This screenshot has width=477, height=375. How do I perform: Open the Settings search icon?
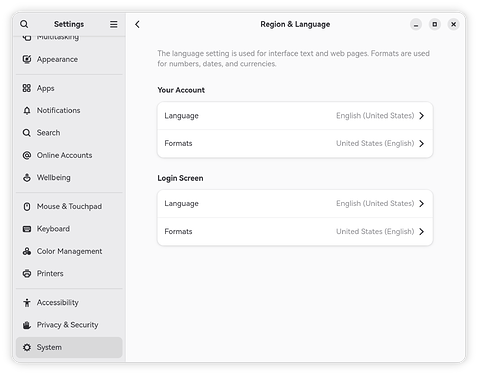pos(24,24)
